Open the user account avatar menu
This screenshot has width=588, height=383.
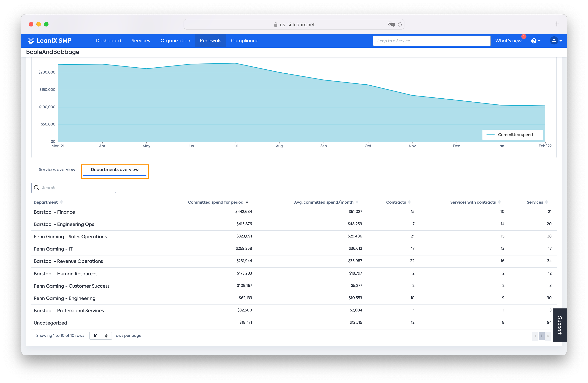point(556,41)
